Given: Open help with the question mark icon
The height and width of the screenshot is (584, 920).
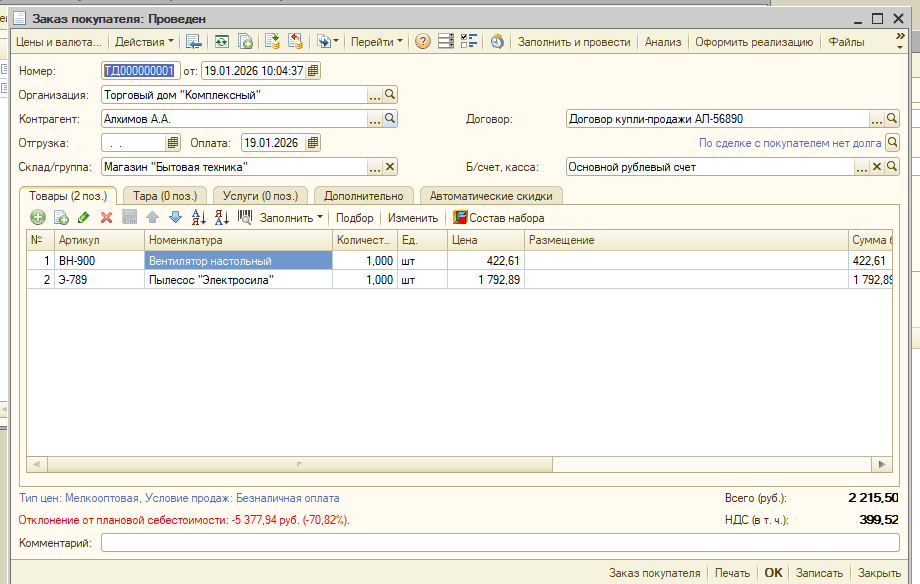Looking at the screenshot, I should point(423,42).
